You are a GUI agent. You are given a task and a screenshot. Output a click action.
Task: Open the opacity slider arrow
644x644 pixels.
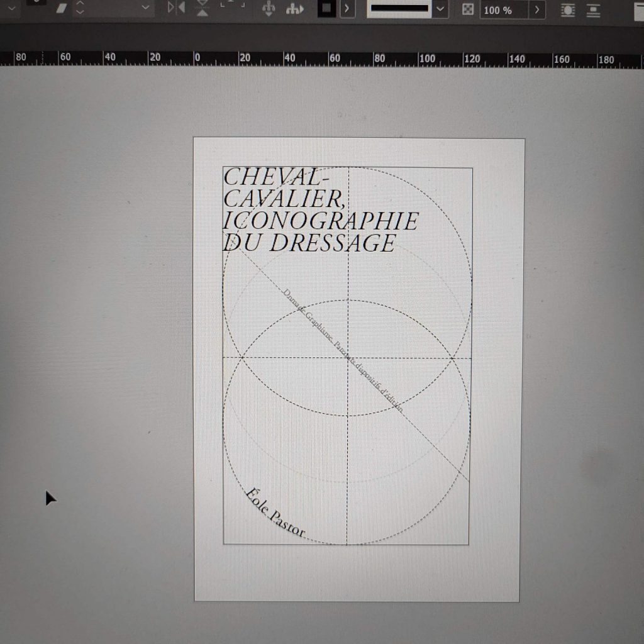pyautogui.click(x=536, y=10)
